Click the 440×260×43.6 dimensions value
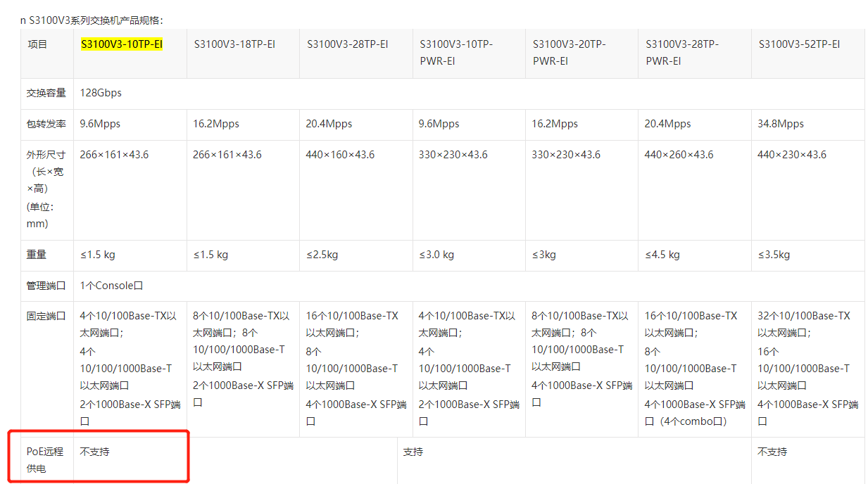Screen dimensions: 868x484 679,155
